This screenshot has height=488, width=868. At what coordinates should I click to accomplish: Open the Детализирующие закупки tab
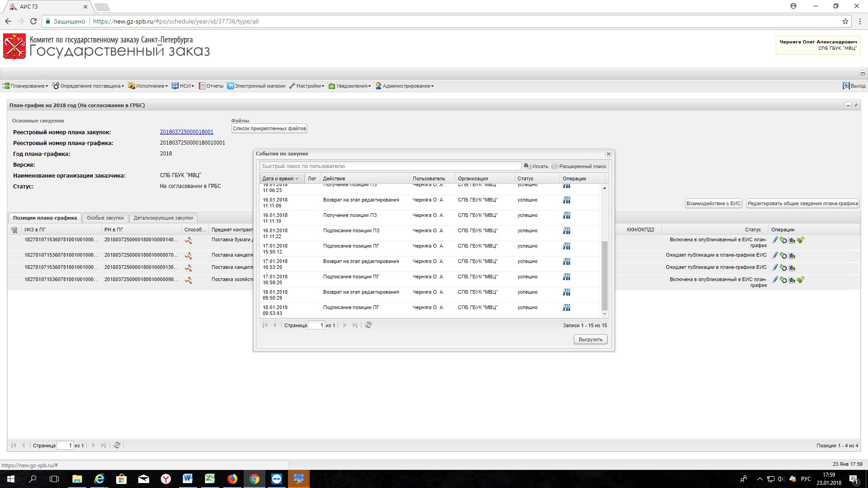pos(163,218)
